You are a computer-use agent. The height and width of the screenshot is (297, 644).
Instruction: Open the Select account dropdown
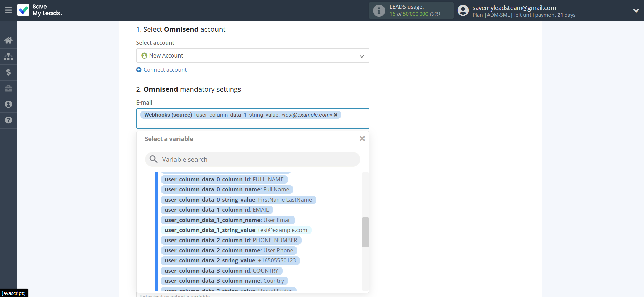pyautogui.click(x=252, y=55)
